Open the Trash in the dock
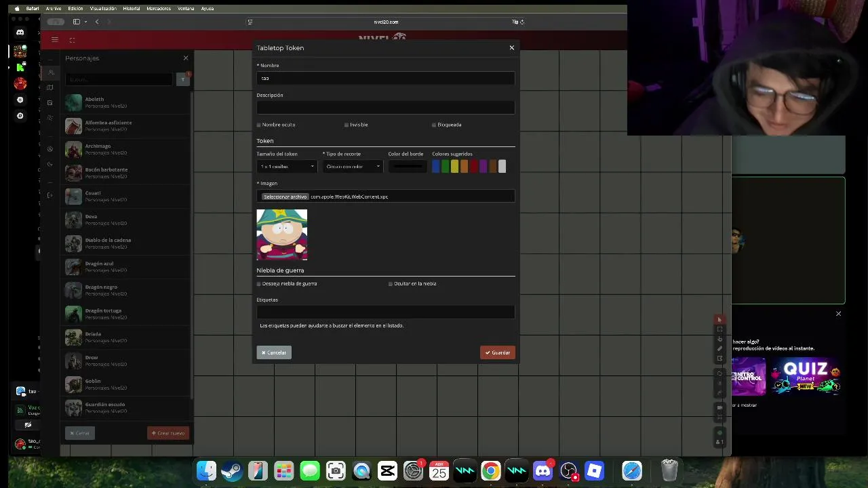 [x=669, y=470]
